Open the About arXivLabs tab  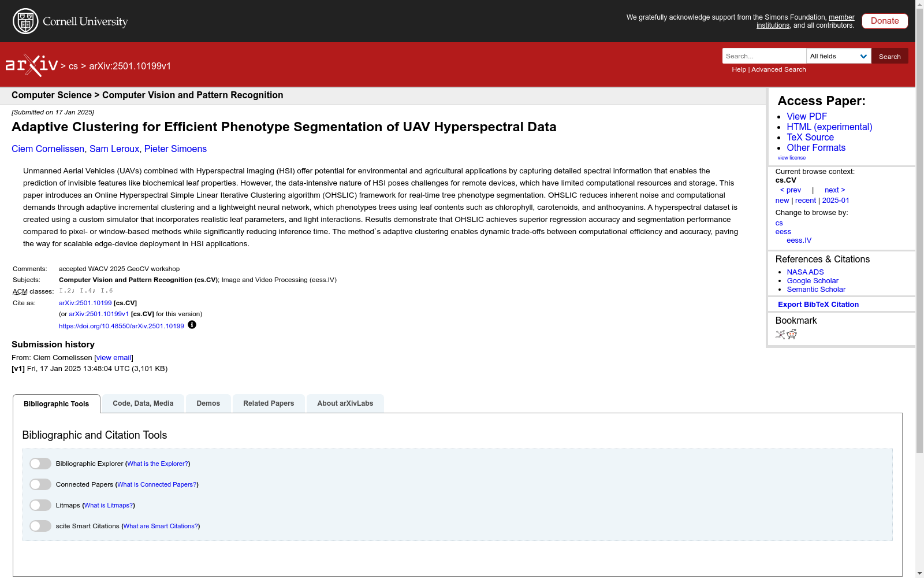point(345,403)
